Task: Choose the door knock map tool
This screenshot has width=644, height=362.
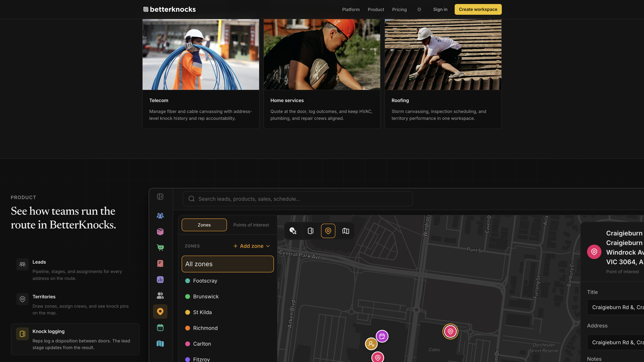Action: (310, 231)
